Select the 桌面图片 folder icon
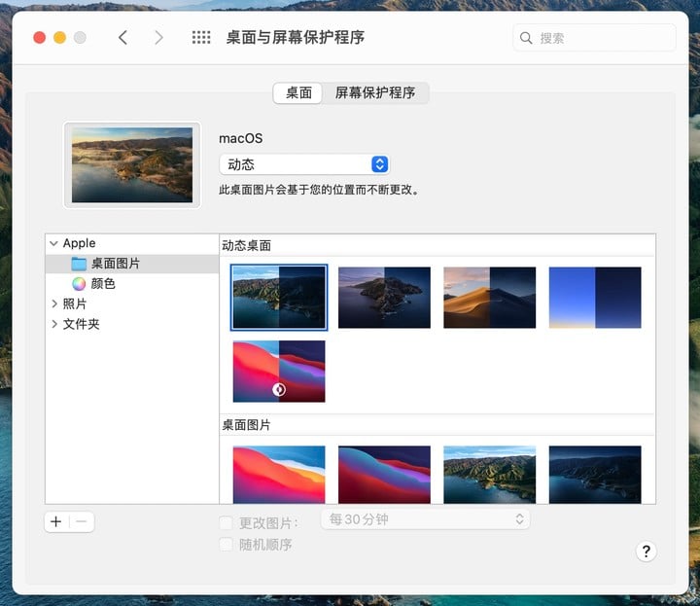 79,264
